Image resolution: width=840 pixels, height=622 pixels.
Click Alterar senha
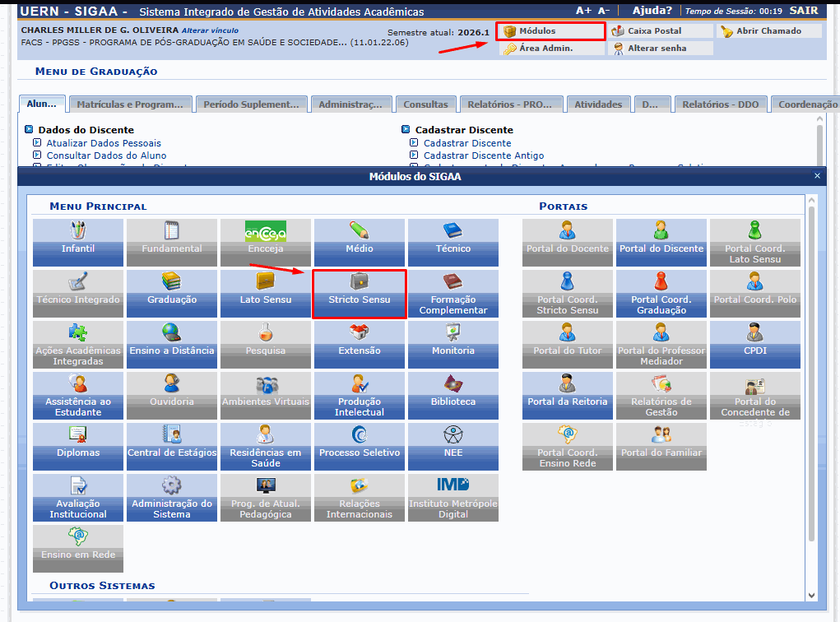click(x=661, y=49)
